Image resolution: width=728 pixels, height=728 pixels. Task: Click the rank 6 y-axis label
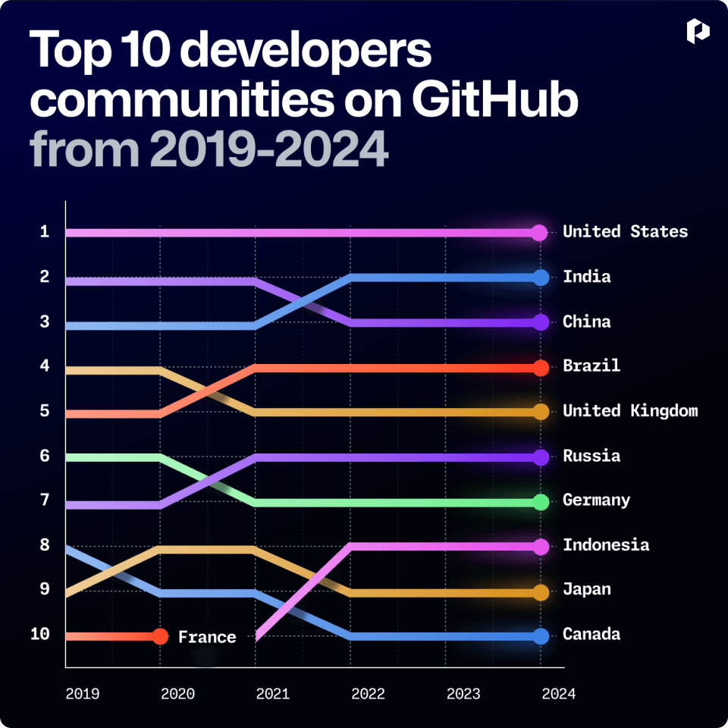(x=45, y=456)
